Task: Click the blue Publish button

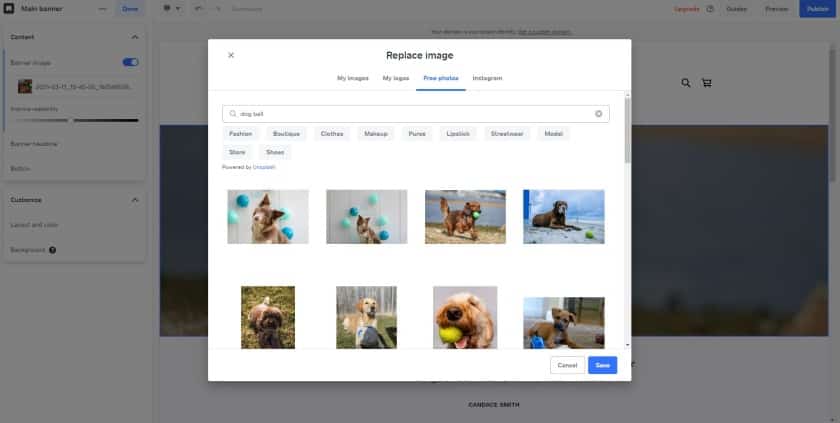Action: coord(818,9)
